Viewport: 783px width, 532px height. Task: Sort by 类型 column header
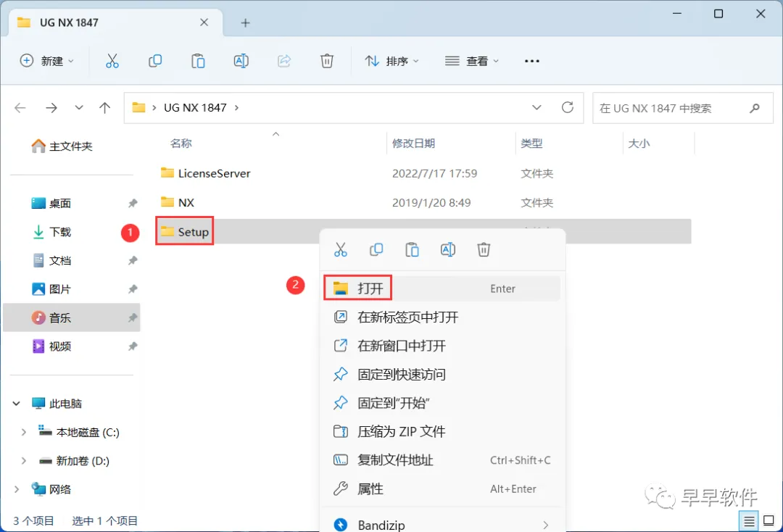point(531,144)
